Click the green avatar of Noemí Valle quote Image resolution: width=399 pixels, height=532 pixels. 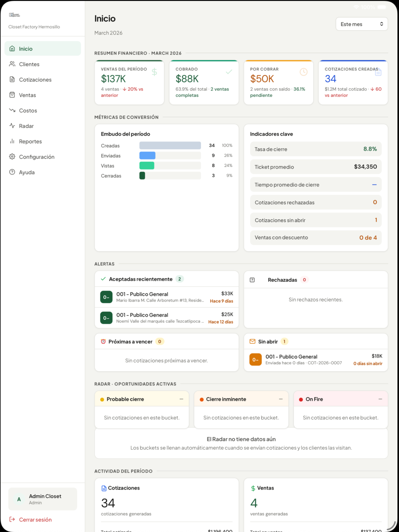106,318
